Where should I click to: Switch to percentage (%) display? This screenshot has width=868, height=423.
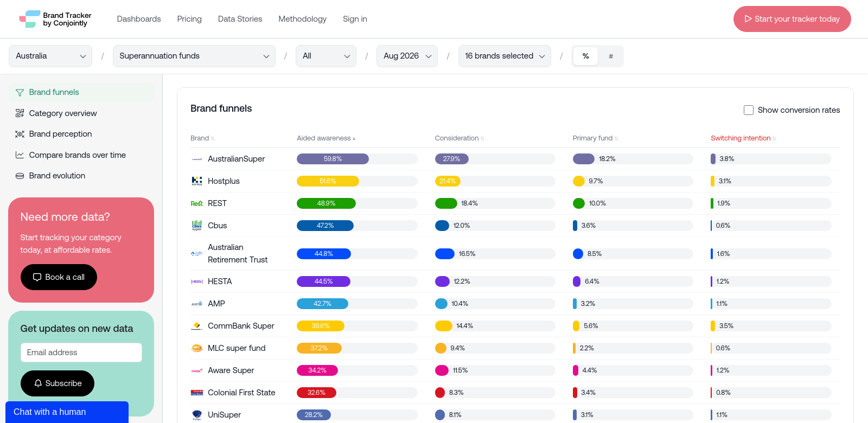point(585,56)
